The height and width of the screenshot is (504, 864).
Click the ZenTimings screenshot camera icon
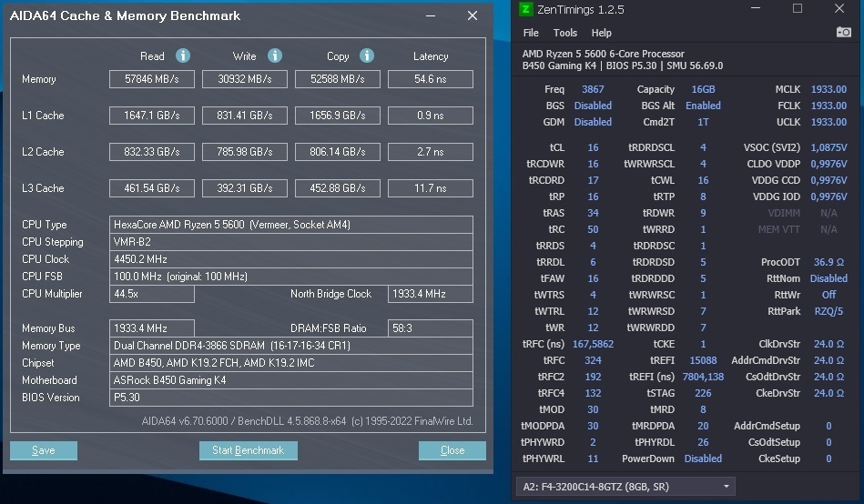[x=844, y=33]
